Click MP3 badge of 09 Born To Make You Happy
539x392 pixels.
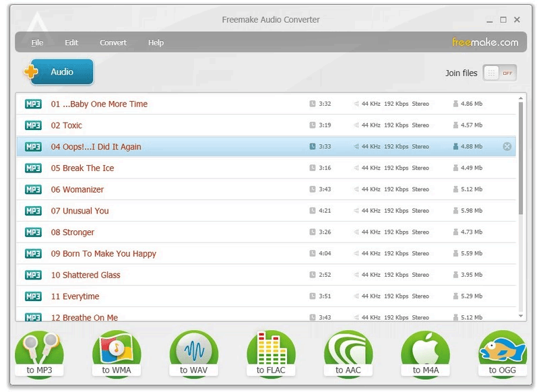[33, 253]
